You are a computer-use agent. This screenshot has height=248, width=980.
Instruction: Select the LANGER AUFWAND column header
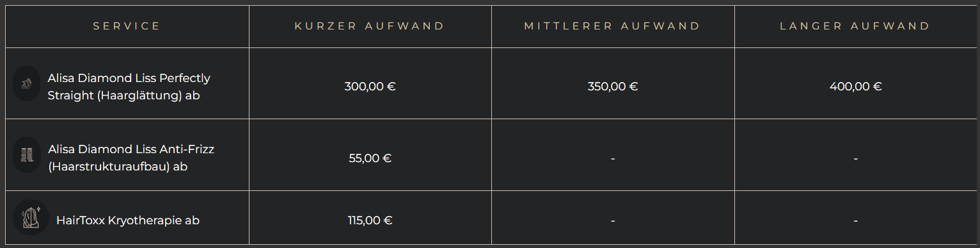point(855,26)
